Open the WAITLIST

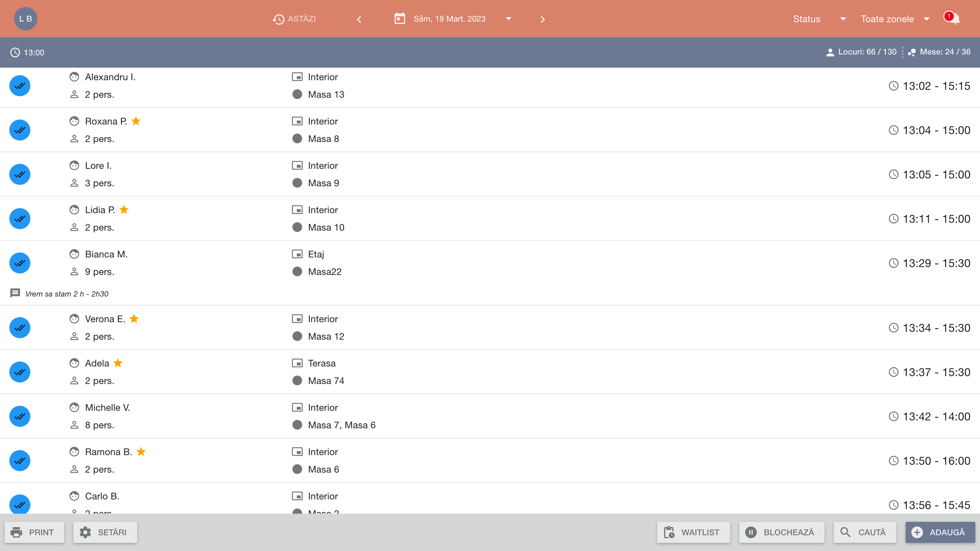[693, 532]
